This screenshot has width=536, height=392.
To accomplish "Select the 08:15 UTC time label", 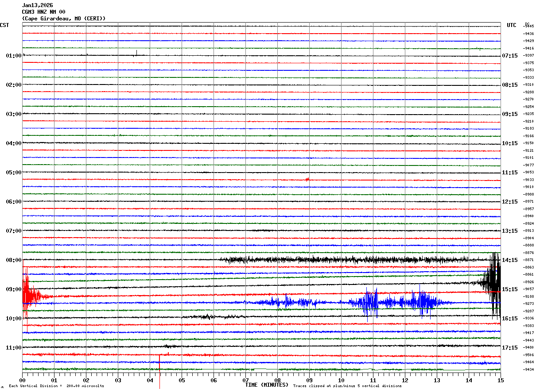I will pyautogui.click(x=510, y=85).
